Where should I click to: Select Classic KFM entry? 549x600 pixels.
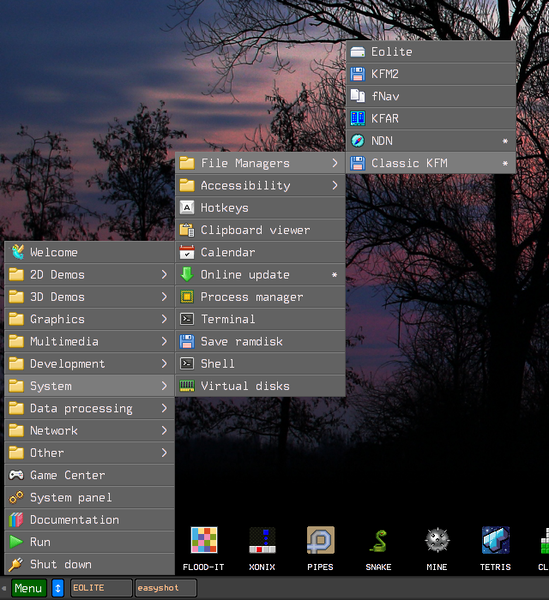(431, 163)
